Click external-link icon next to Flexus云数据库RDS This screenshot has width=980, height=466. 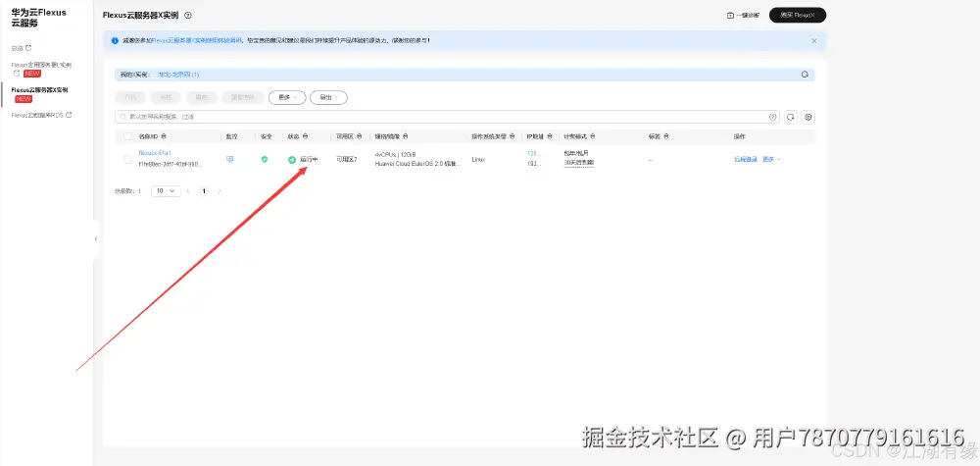(69, 115)
